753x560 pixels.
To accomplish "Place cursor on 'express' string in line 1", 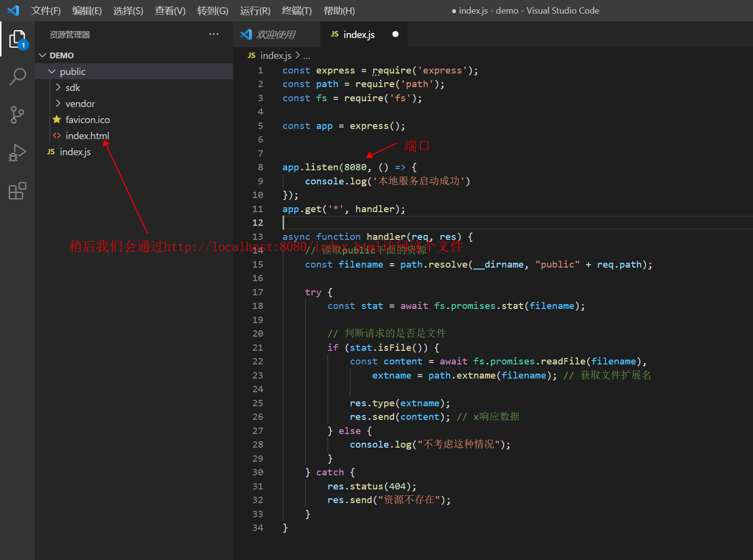I will (x=442, y=70).
